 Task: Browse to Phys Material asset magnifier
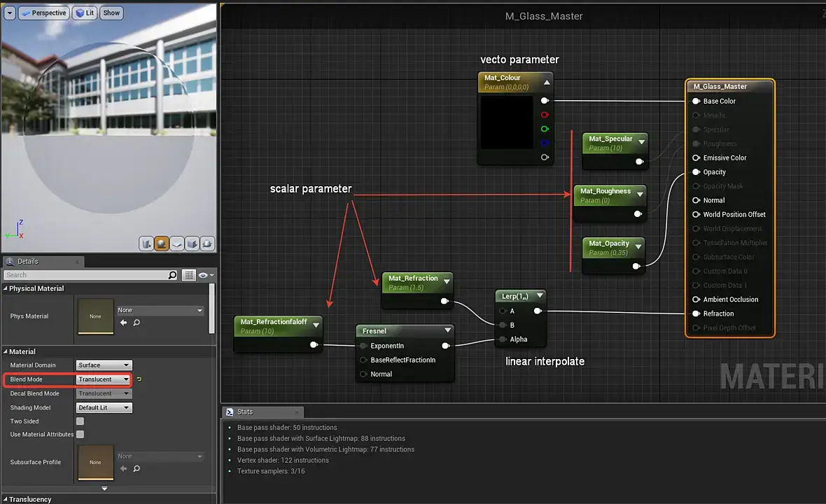[137, 322]
